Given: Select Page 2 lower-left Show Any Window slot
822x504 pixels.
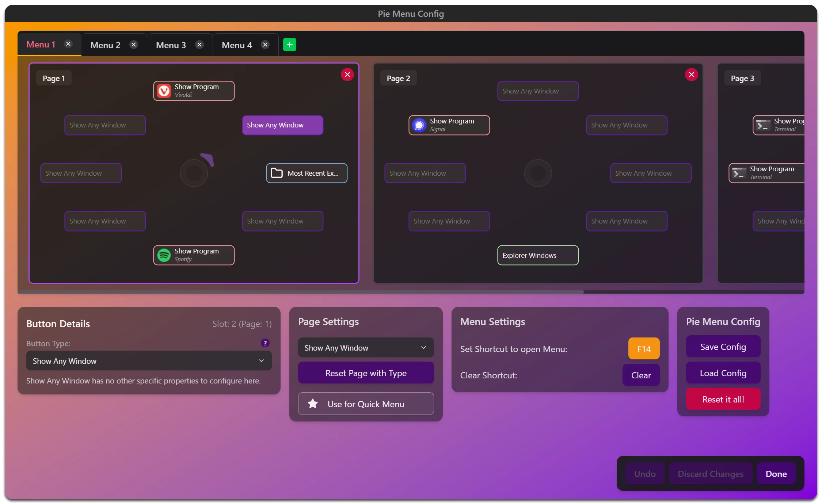Looking at the screenshot, I should pyautogui.click(x=449, y=221).
